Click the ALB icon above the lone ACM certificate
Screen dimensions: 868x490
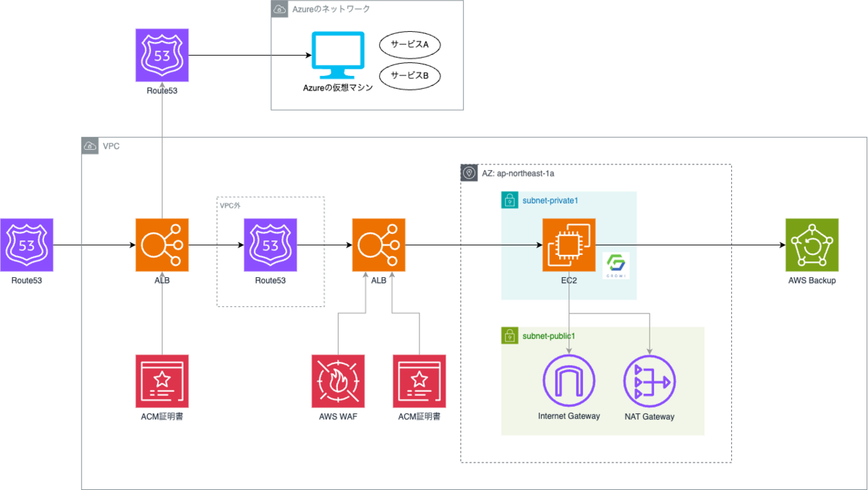click(162, 245)
